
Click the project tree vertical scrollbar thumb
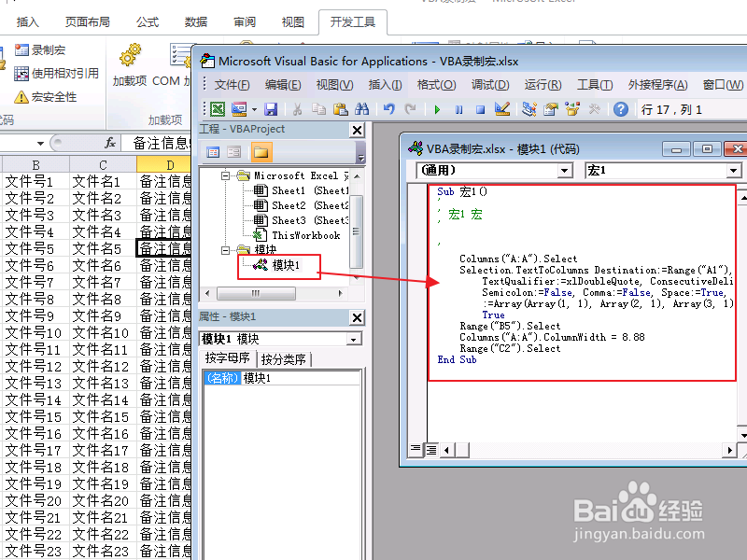pos(356,231)
